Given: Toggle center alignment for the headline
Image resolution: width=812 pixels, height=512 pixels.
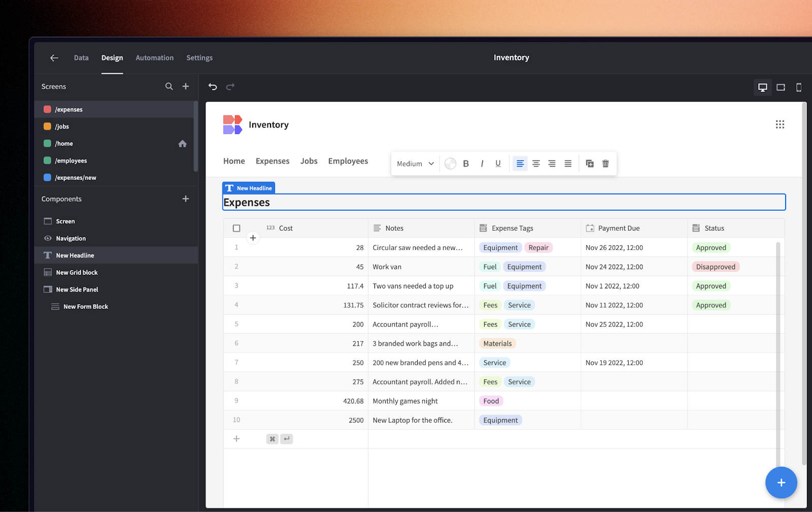Looking at the screenshot, I should tap(535, 163).
